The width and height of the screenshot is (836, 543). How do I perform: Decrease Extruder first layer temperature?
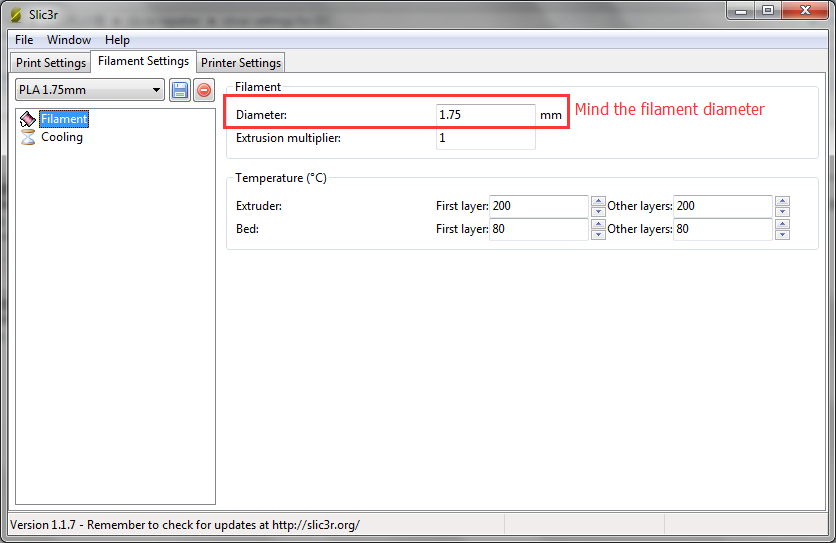(x=598, y=211)
